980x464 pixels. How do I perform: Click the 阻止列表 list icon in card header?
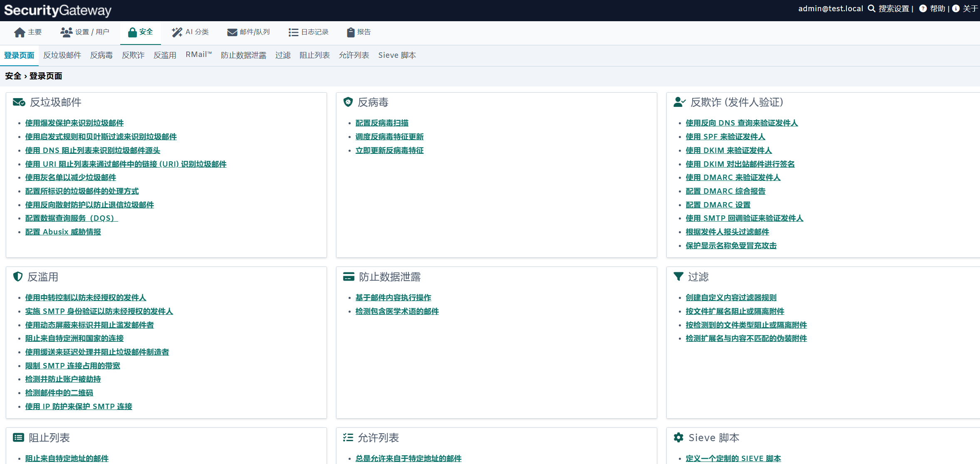point(18,437)
